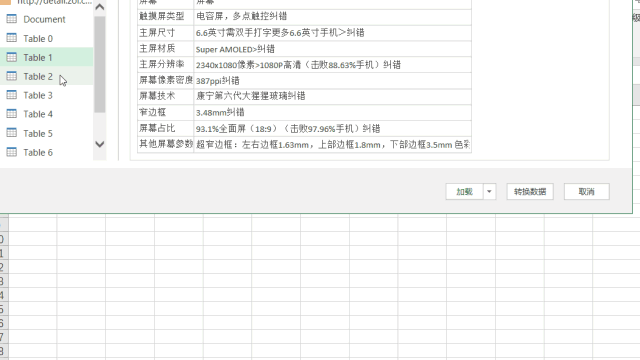This screenshot has height=360, width=640.
Task: Click the 转换数据 transform data button
Action: click(530, 192)
